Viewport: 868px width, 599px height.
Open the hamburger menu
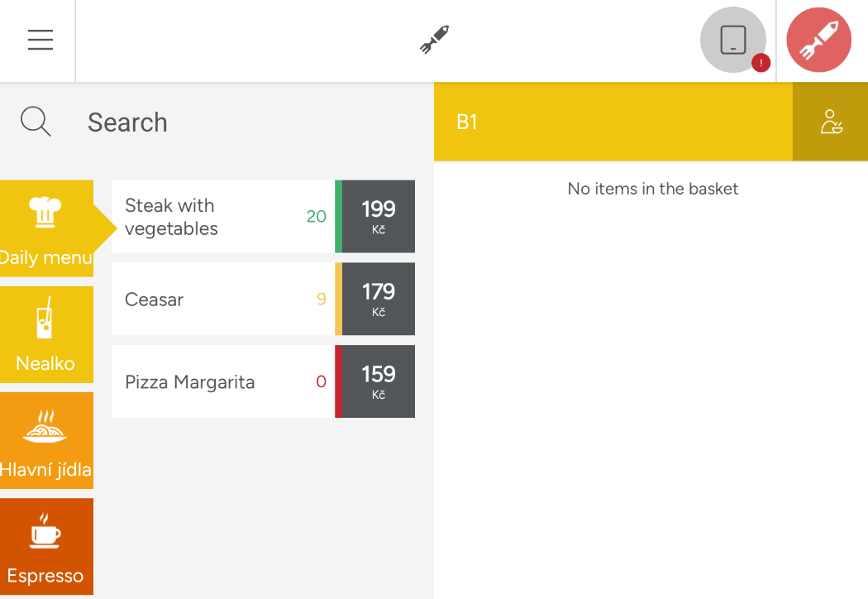(41, 40)
